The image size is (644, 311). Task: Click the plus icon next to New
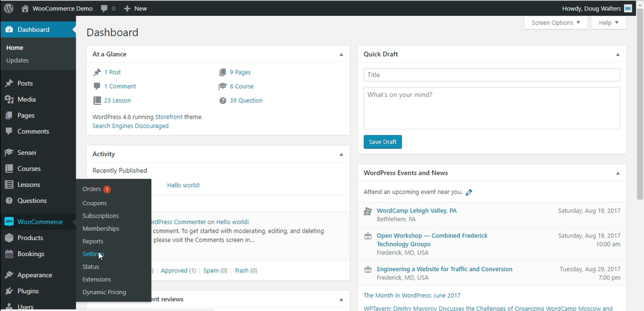[x=127, y=9]
